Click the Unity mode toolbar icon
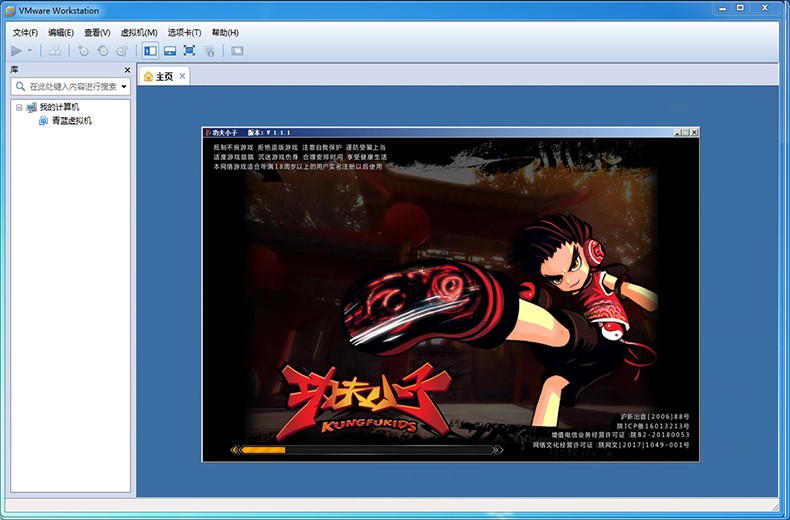Screen dimensions: 790x520 tap(209, 50)
